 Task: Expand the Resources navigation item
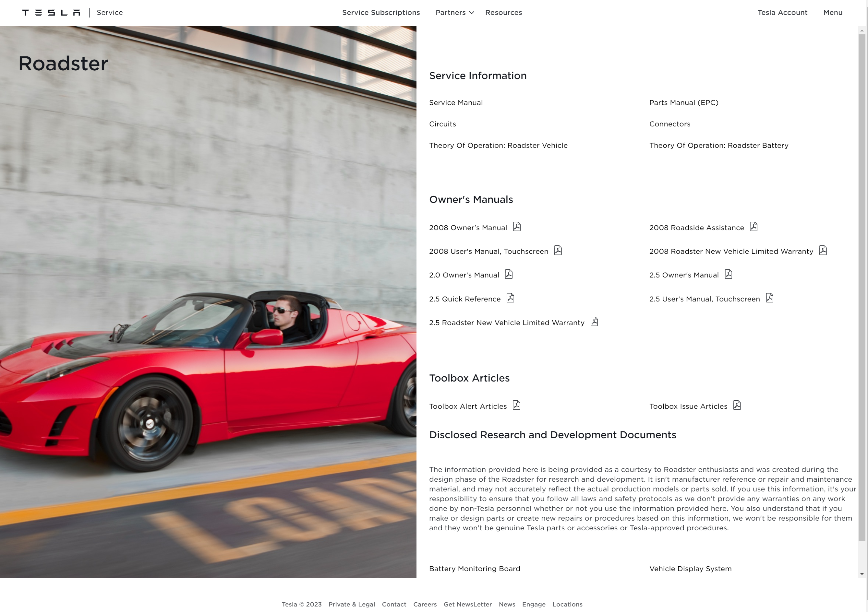[503, 13]
